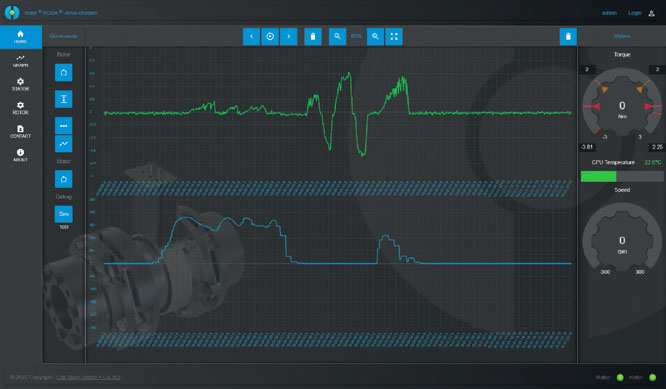666x389 pixels.
Task: Click the Rotor restart command button
Action: pos(64,73)
